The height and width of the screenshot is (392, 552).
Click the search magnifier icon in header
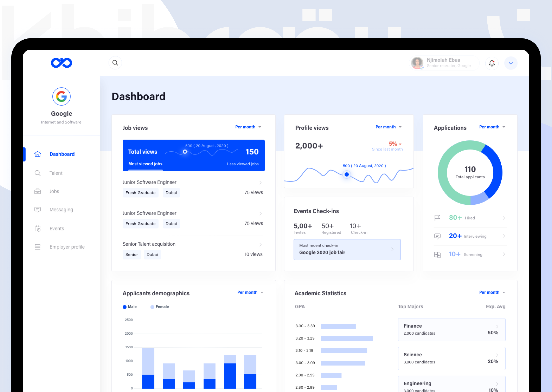coord(115,63)
